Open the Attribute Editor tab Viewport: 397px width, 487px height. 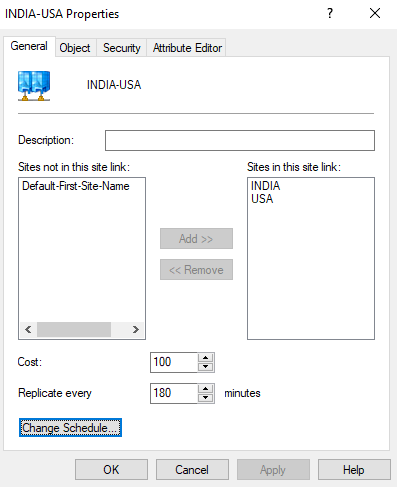187,48
